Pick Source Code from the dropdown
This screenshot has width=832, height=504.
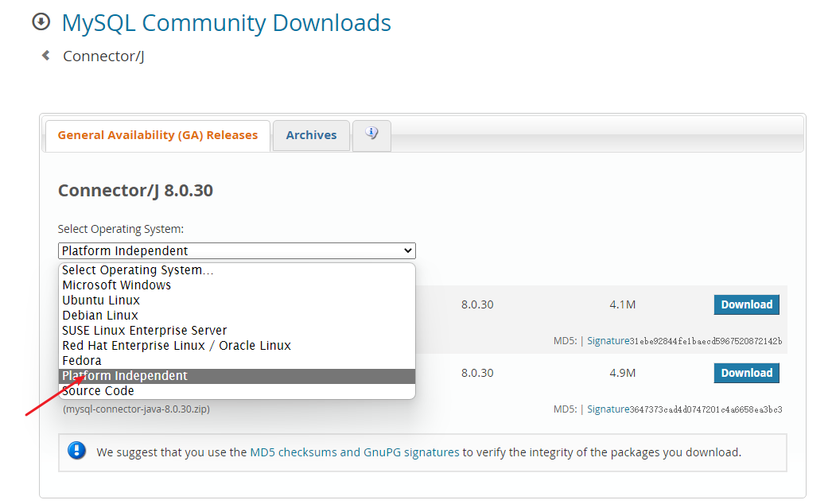(98, 391)
